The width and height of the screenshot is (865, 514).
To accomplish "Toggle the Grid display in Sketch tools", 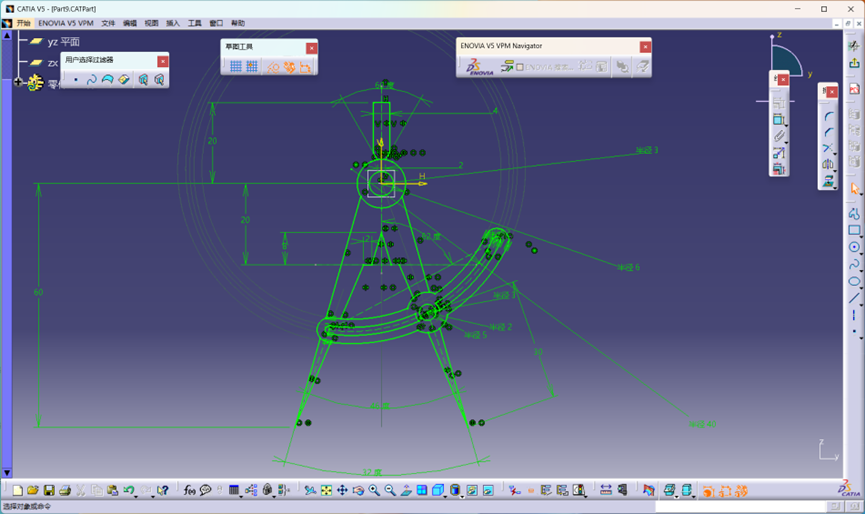I will pos(236,67).
